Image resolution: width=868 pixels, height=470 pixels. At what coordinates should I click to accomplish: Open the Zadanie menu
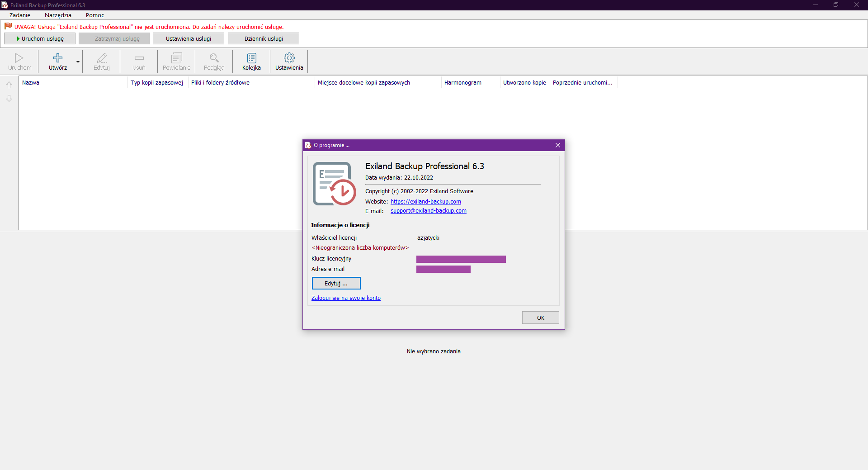20,15
